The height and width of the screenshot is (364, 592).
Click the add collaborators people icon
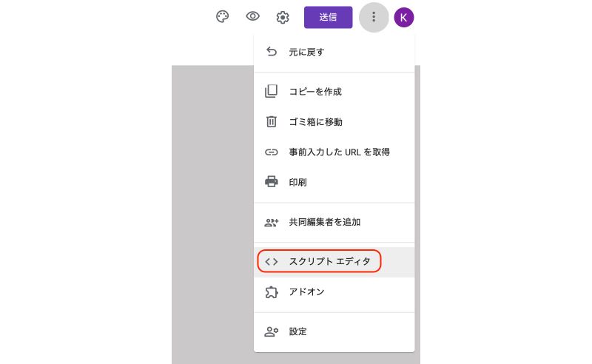(272, 223)
